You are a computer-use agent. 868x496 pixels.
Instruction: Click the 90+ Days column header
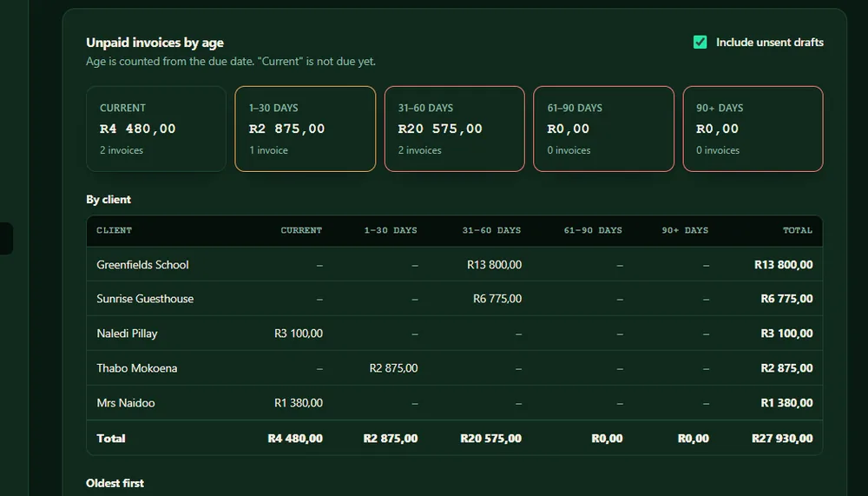coord(685,230)
